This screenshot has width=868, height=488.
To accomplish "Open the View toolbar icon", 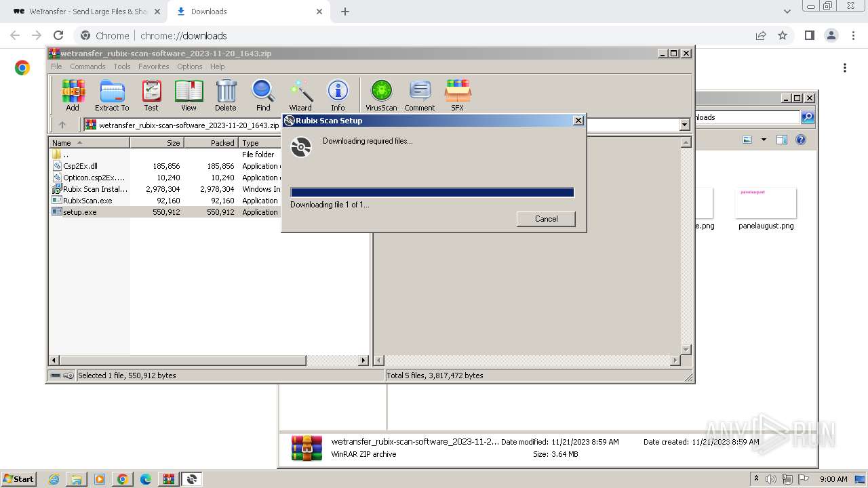I will click(189, 96).
